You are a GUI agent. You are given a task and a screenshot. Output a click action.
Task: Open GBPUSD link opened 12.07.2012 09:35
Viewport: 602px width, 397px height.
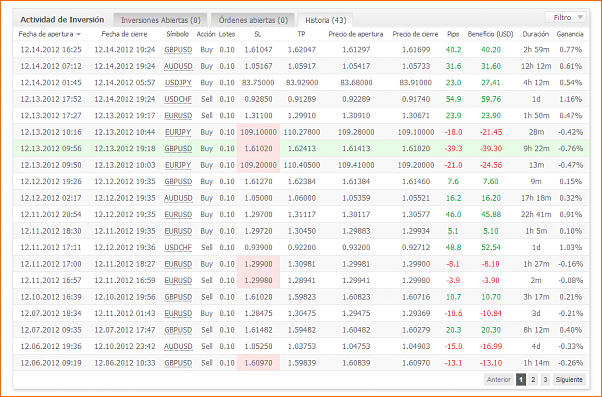pos(178,330)
